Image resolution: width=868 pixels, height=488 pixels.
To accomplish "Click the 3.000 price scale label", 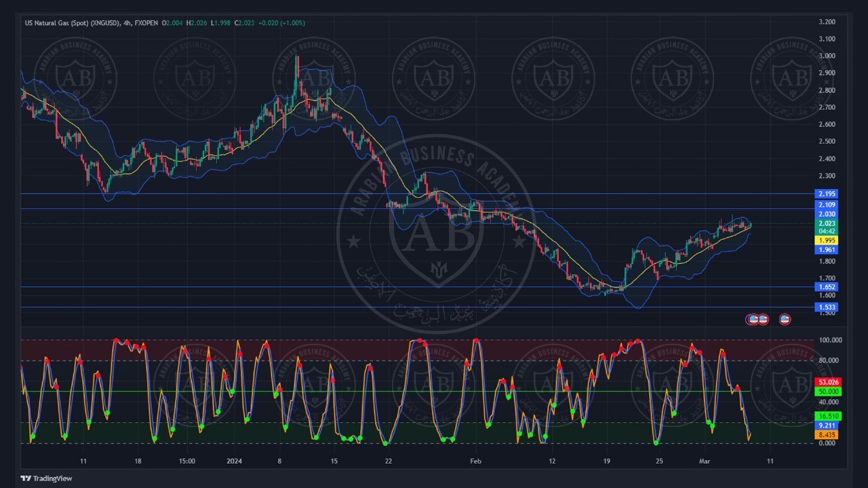I will (x=827, y=56).
